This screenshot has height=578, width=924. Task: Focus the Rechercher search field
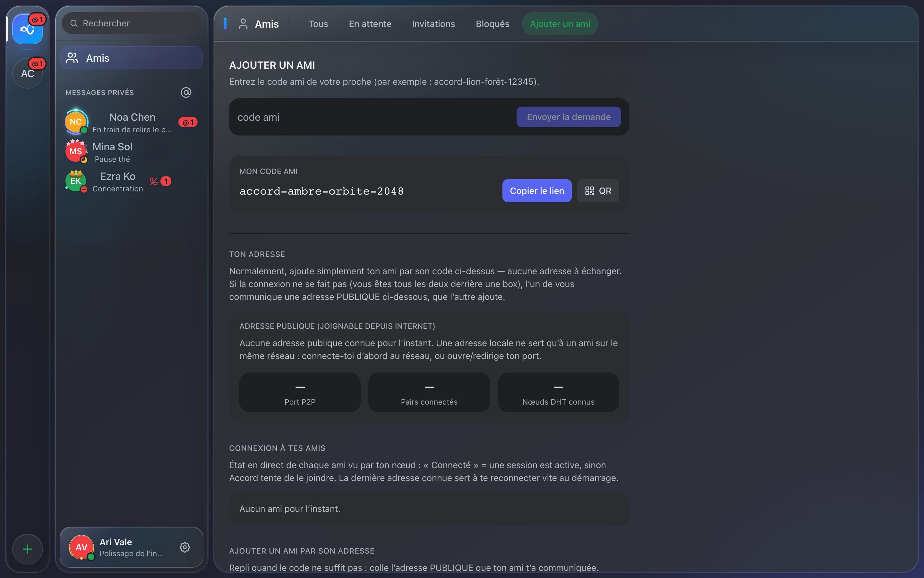coord(131,23)
